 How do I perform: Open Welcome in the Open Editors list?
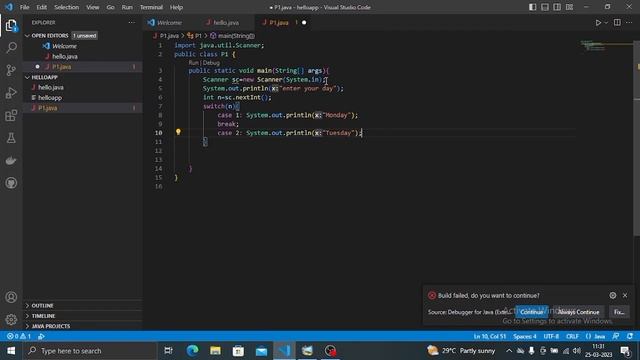coord(82,46)
